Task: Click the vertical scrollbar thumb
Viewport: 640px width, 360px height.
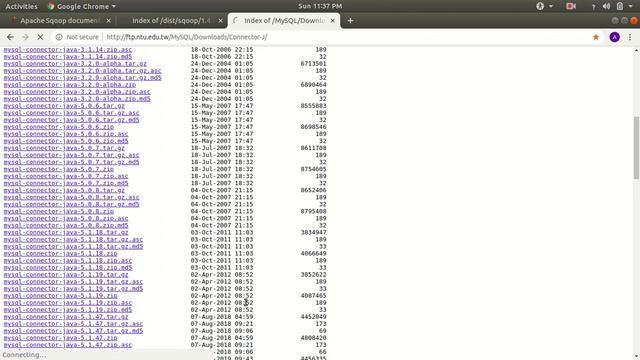Action: click(636, 148)
